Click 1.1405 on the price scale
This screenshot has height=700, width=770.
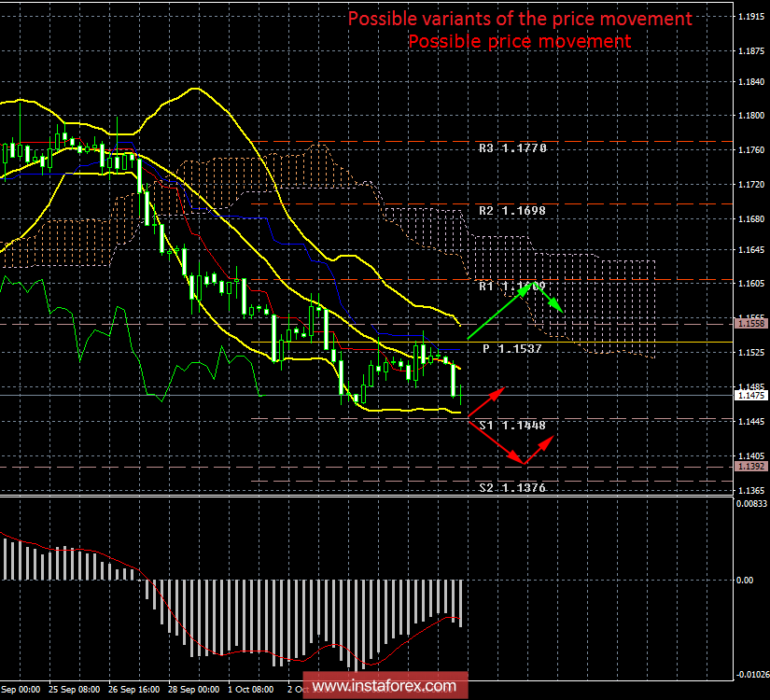tap(751, 455)
